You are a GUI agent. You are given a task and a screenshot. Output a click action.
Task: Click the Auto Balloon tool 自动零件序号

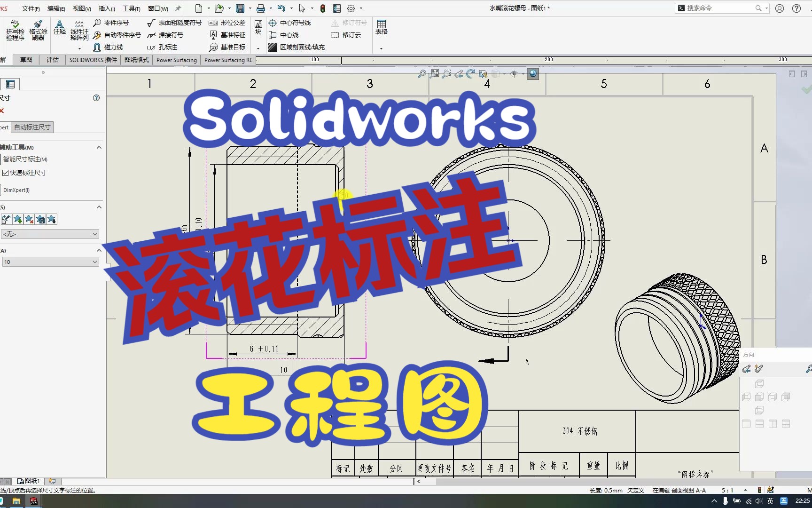117,35
